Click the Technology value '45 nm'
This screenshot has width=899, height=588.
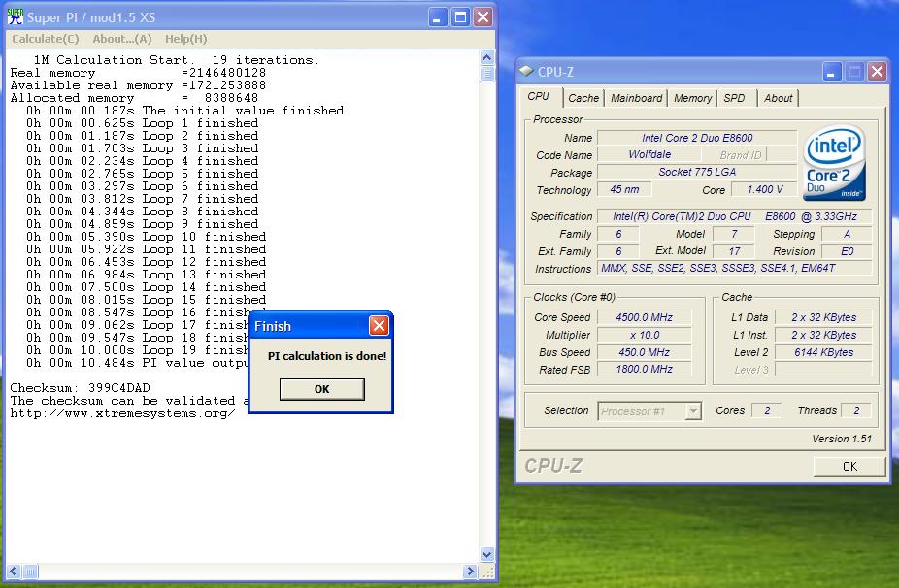[624, 190]
